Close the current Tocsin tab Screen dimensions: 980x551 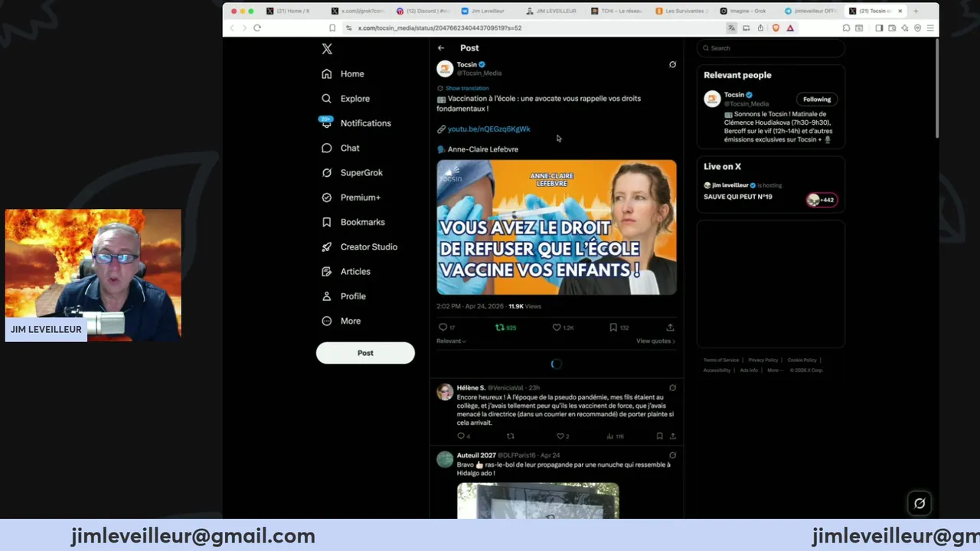point(900,11)
